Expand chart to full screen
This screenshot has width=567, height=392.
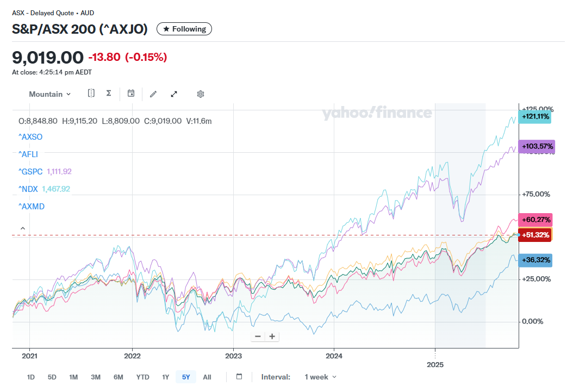174,94
